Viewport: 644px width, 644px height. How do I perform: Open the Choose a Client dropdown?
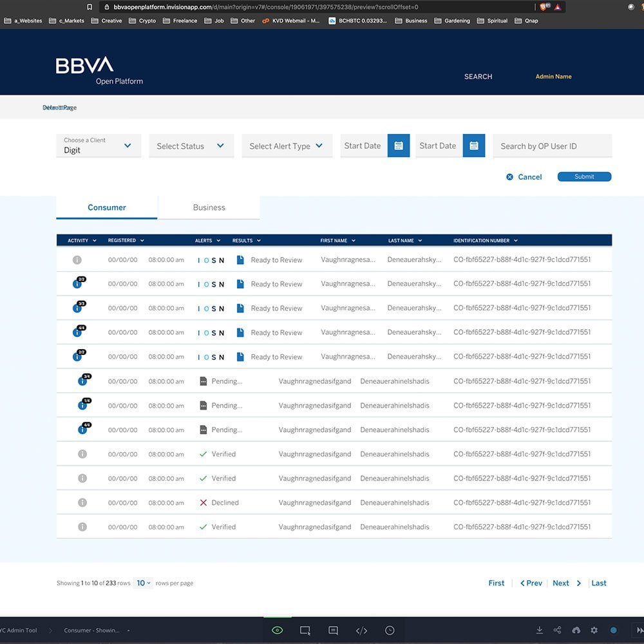(98, 146)
